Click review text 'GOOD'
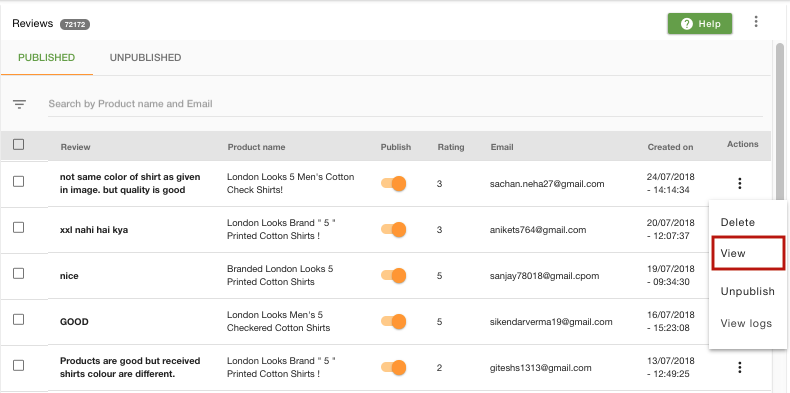The height and width of the screenshot is (393, 790). pyautogui.click(x=74, y=322)
